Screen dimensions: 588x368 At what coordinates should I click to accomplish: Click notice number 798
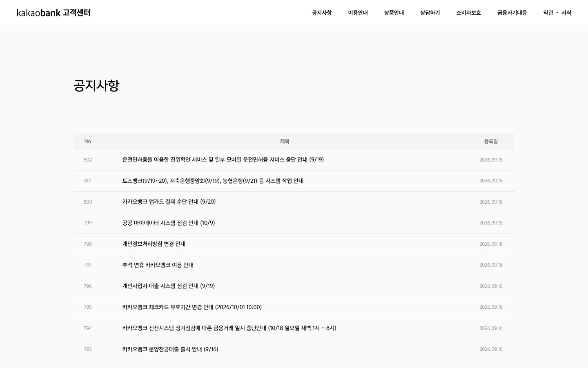coord(88,244)
